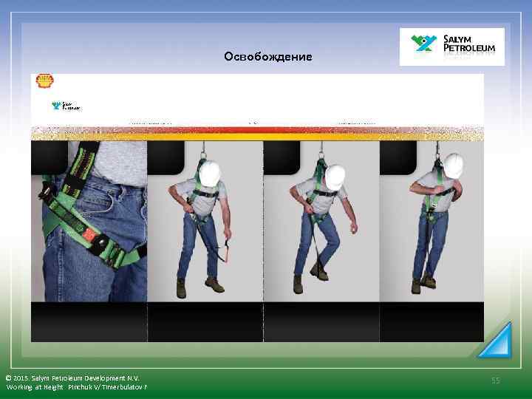Click the copyright text "© 2015 Salym Petroleum Development N.V."
This screenshot has width=532, height=399.
click(72, 378)
